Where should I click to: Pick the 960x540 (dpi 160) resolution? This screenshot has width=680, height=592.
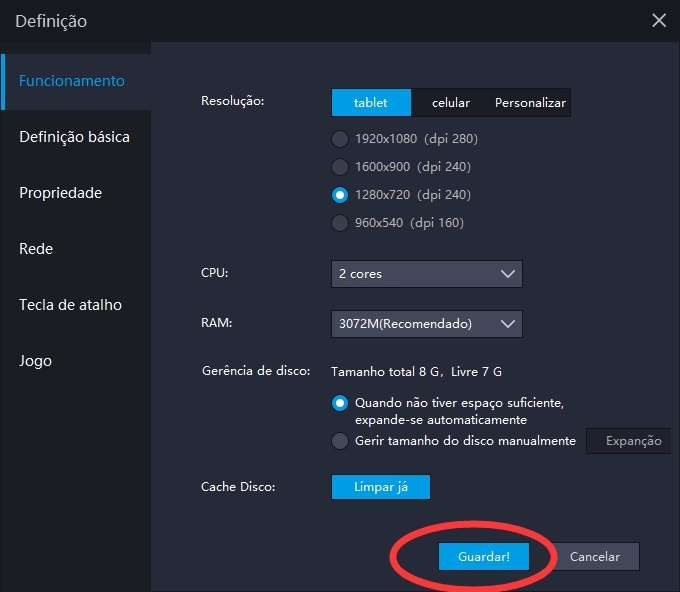coord(340,223)
